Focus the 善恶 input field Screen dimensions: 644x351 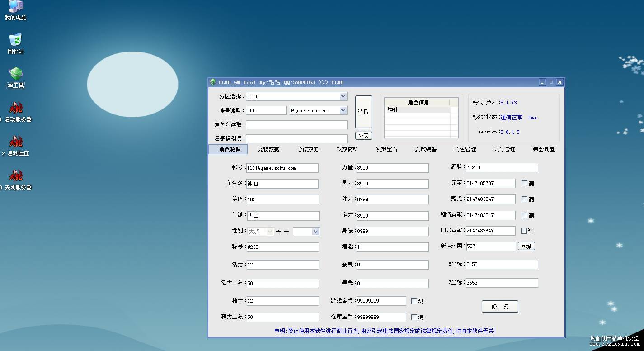tap(392, 283)
